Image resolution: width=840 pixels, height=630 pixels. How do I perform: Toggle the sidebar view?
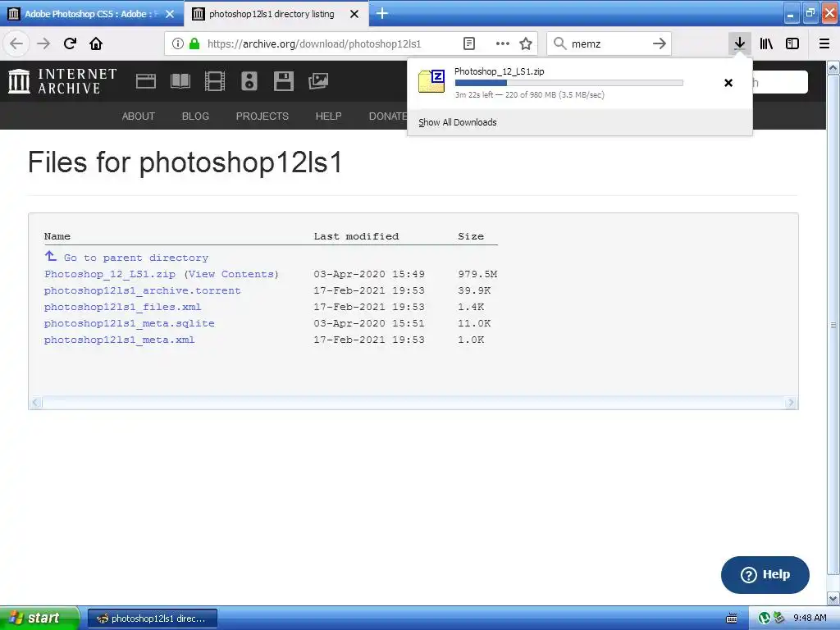click(792, 44)
